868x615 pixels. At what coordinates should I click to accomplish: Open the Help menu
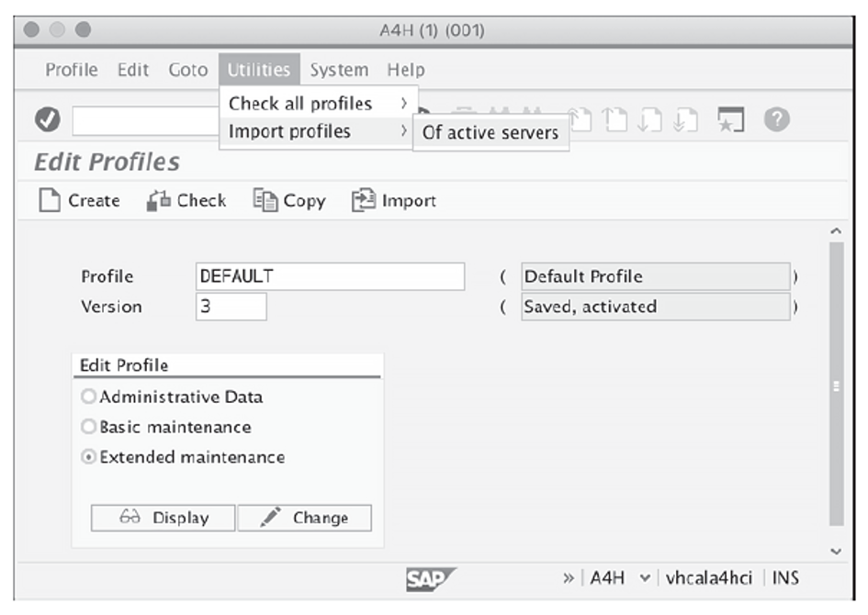click(x=406, y=70)
